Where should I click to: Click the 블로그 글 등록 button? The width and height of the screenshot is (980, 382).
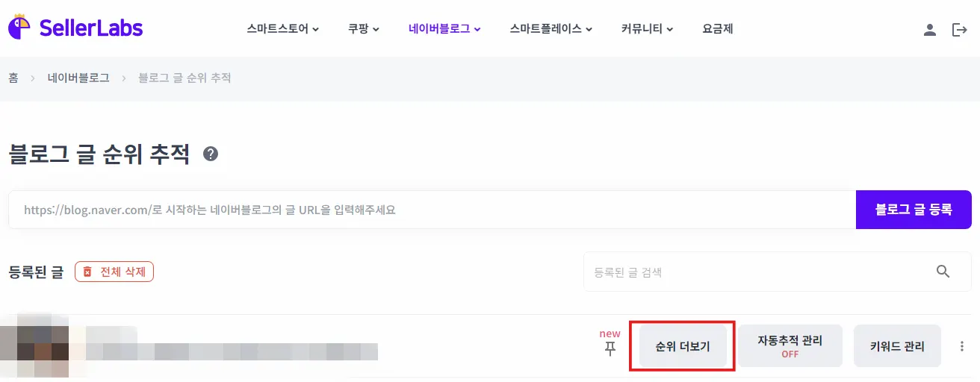pos(914,210)
